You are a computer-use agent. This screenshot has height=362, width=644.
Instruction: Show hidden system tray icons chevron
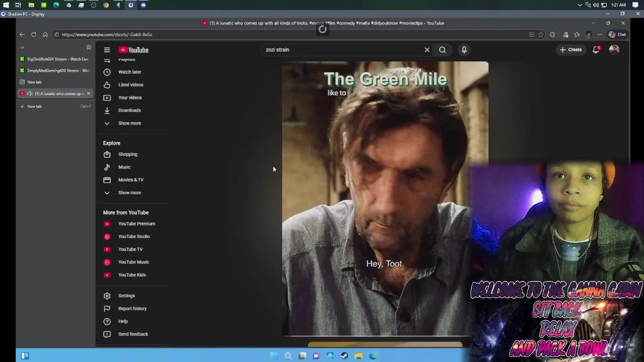(x=580, y=5)
